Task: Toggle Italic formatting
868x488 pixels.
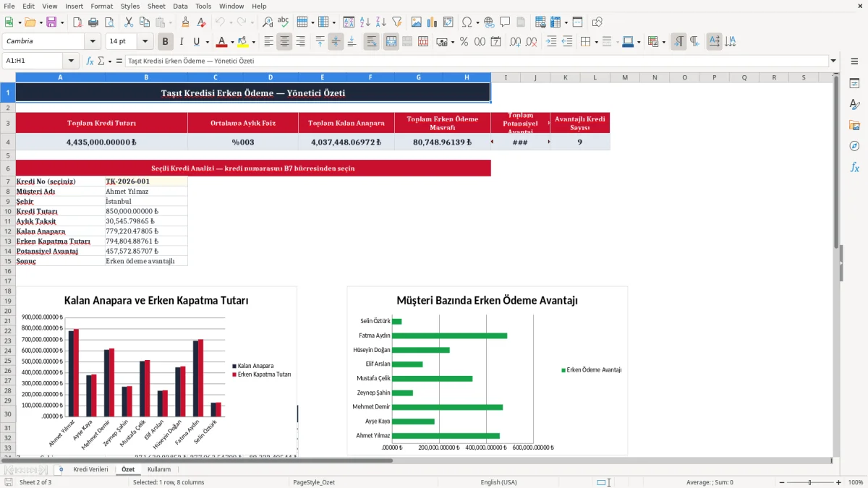Action: coord(181,42)
